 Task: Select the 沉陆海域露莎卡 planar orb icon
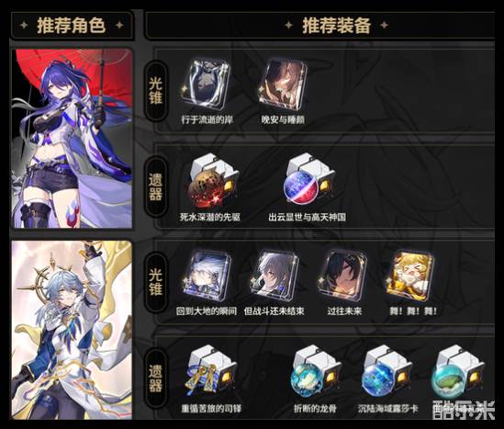point(386,373)
